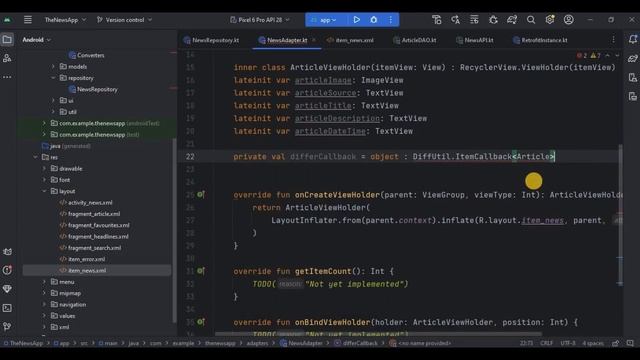Viewport: 640px width, 360px height.
Task: Click override gutter icon beside onCreateViewHolder
Action: click(201, 195)
